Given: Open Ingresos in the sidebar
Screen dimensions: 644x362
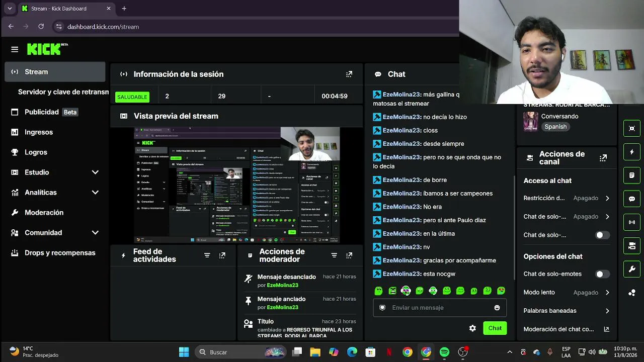Looking at the screenshot, I should 55,132.
